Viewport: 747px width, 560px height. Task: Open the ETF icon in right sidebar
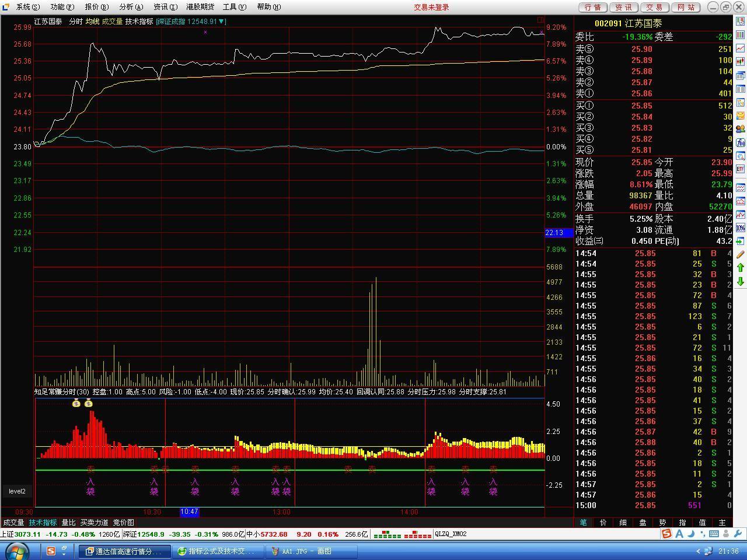coord(740,169)
